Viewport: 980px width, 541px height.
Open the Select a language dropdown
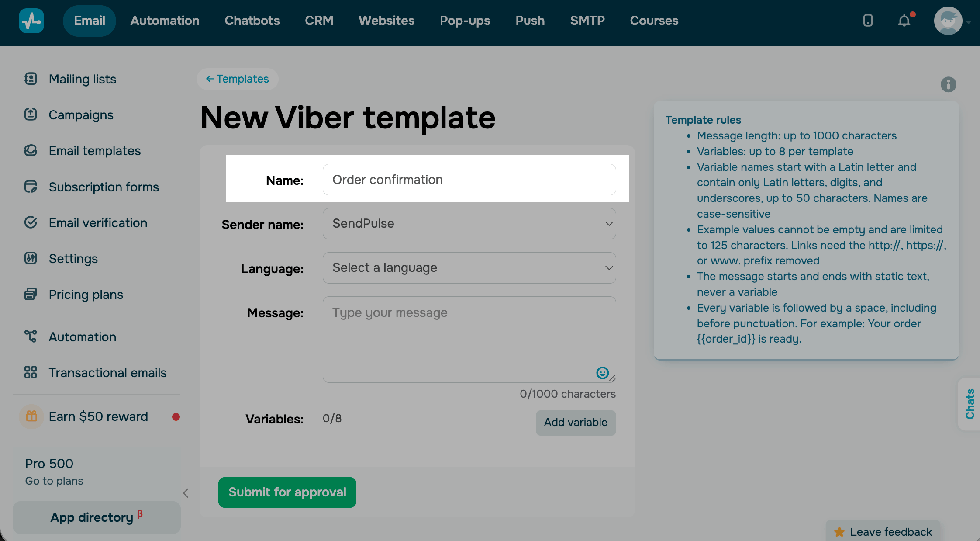tap(469, 268)
